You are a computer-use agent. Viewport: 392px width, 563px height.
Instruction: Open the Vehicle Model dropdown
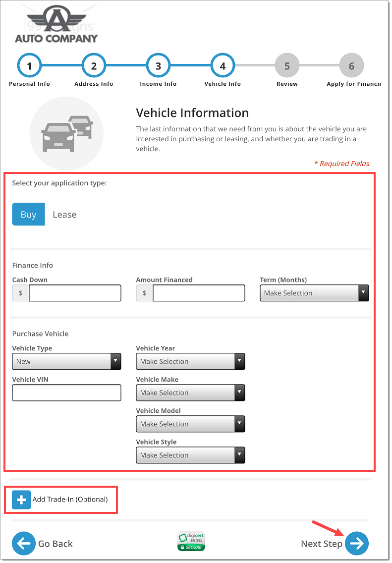point(190,424)
